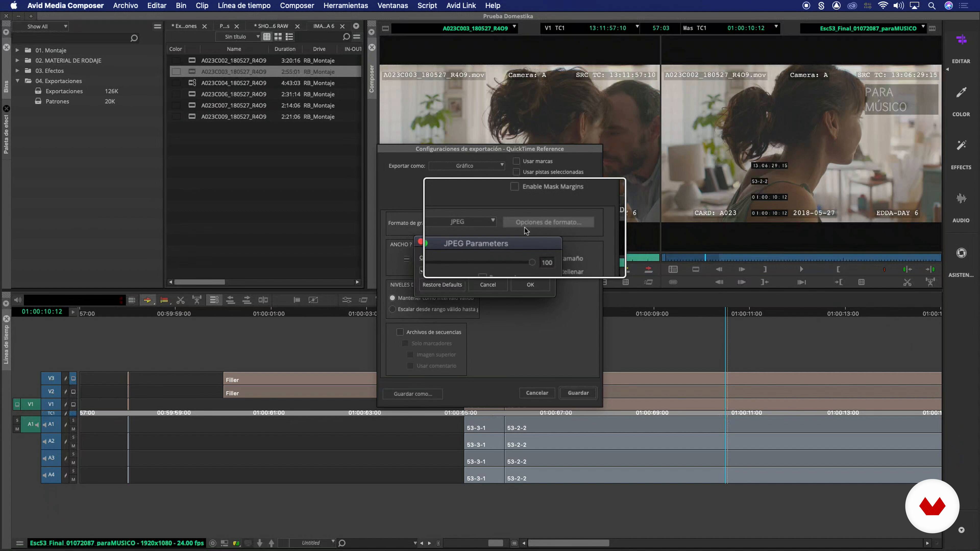Open the Show All filter dropdown

(x=40, y=27)
